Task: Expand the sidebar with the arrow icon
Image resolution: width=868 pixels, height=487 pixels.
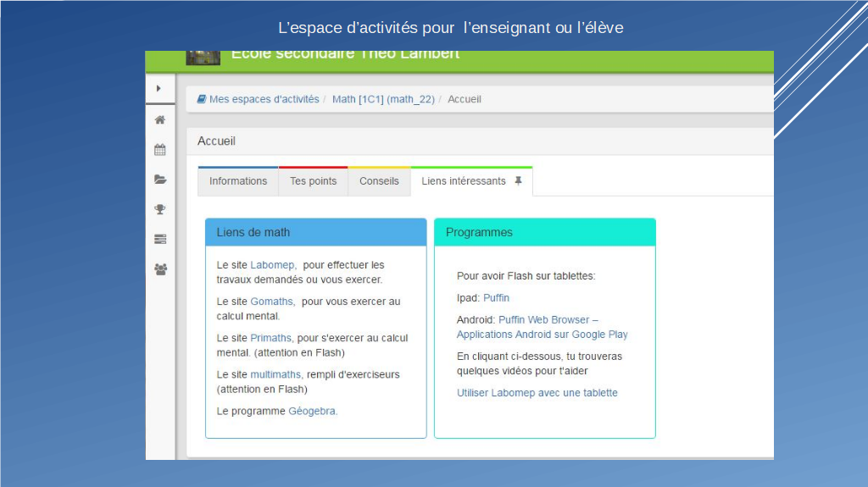Action: (x=159, y=89)
